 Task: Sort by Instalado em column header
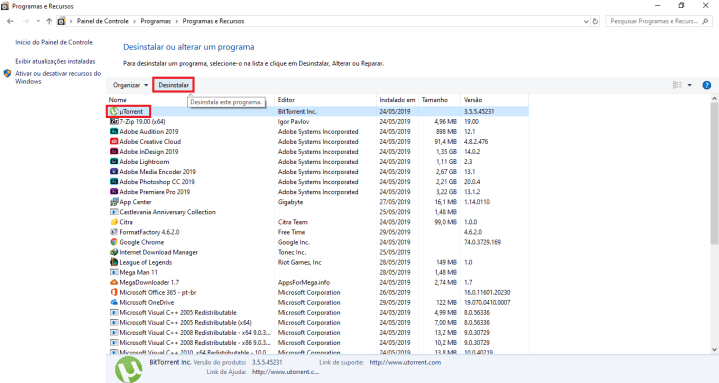398,100
